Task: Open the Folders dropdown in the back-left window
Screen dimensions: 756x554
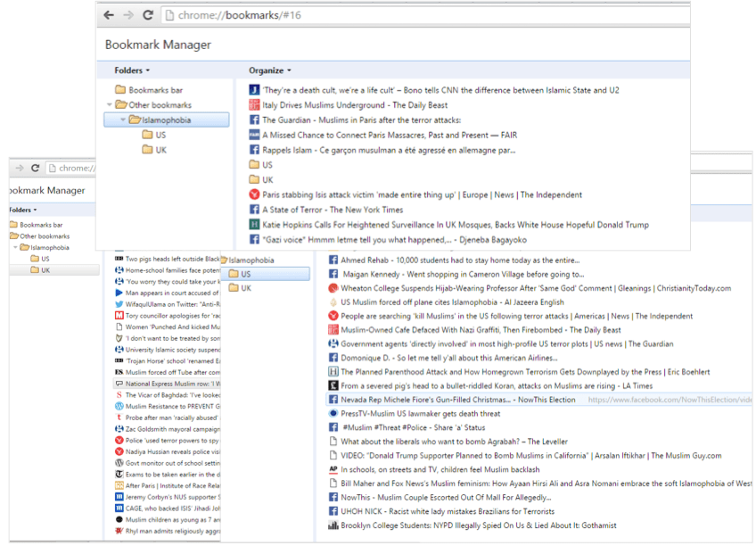Action: coord(22,211)
